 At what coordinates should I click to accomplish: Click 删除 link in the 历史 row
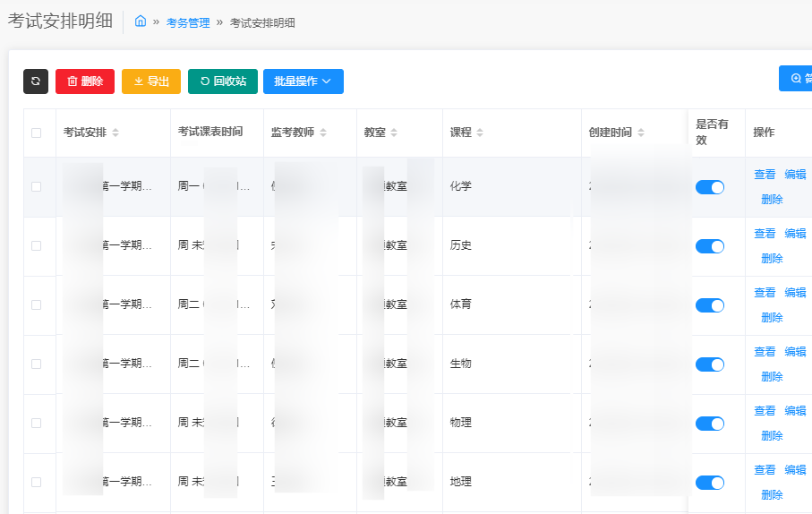[x=772, y=259]
